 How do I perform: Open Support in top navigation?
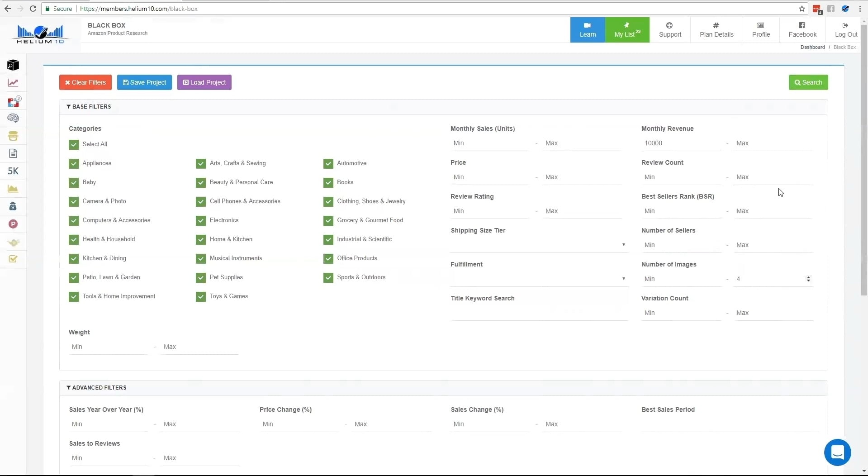pyautogui.click(x=670, y=30)
